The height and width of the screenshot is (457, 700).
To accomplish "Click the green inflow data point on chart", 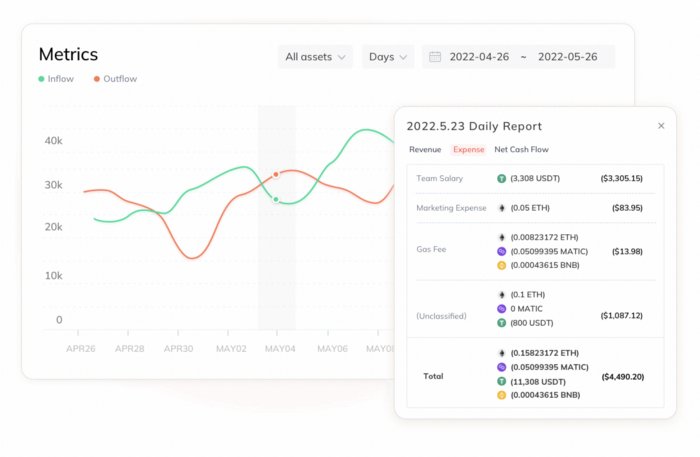I will pos(276,199).
